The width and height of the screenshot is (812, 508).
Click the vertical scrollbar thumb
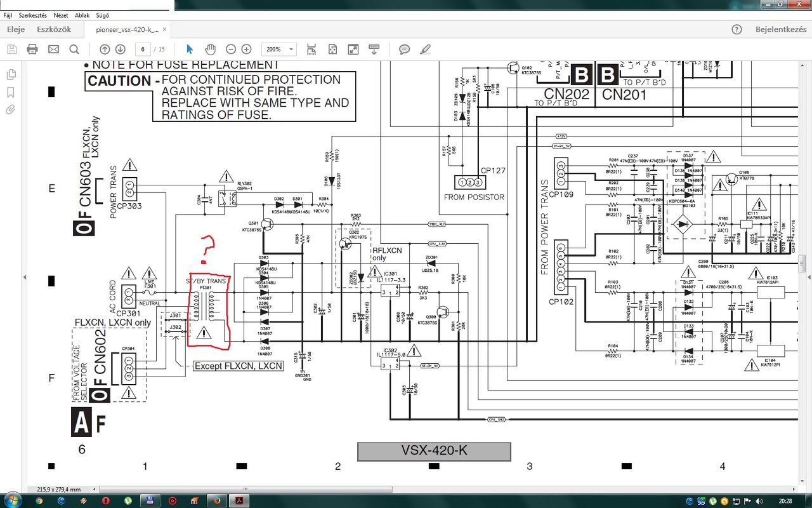(x=802, y=262)
